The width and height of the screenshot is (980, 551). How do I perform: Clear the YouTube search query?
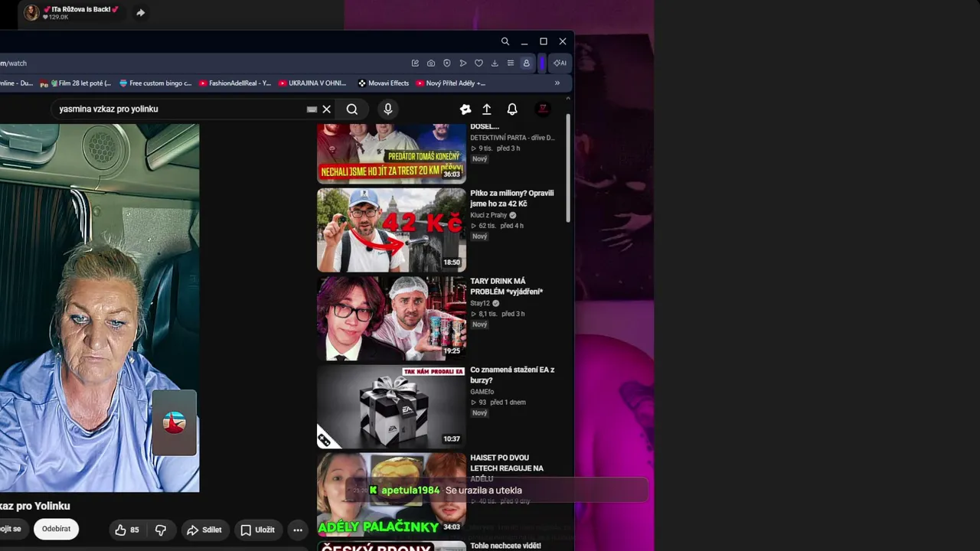click(326, 109)
